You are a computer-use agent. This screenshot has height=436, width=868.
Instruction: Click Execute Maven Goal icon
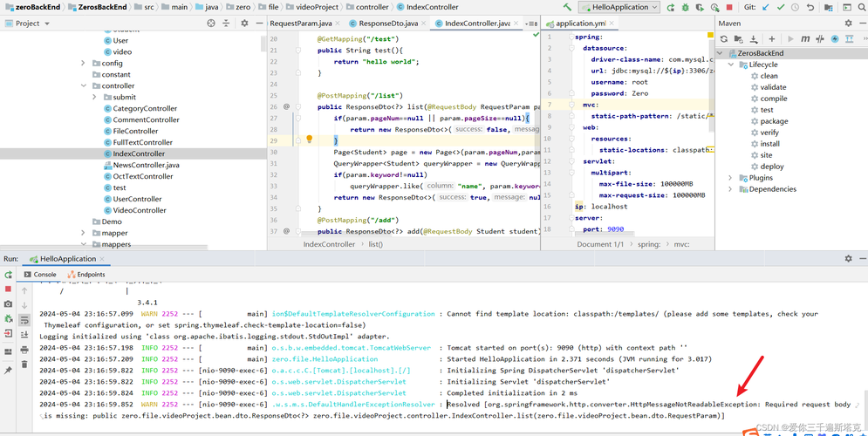point(805,39)
